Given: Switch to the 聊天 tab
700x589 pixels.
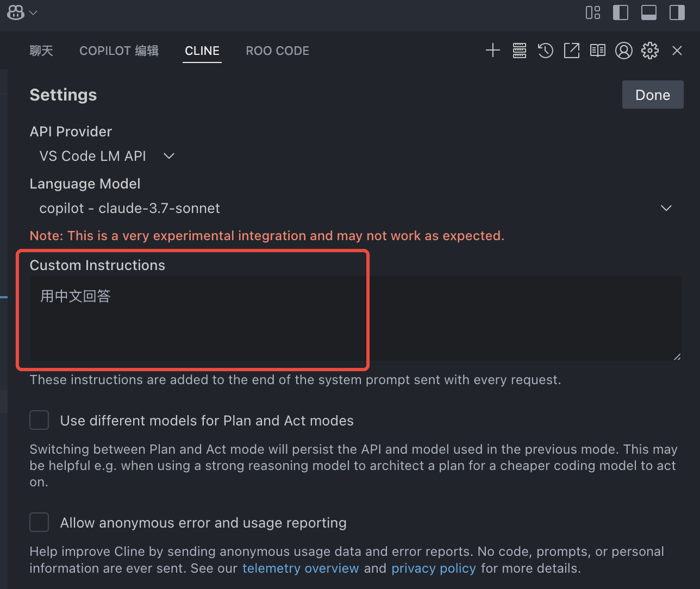Looking at the screenshot, I should tap(41, 51).
